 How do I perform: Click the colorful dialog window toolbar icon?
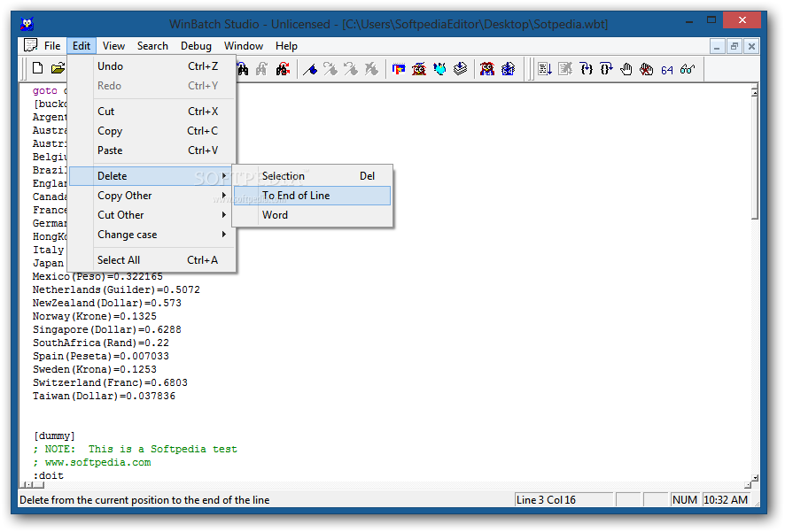click(399, 69)
